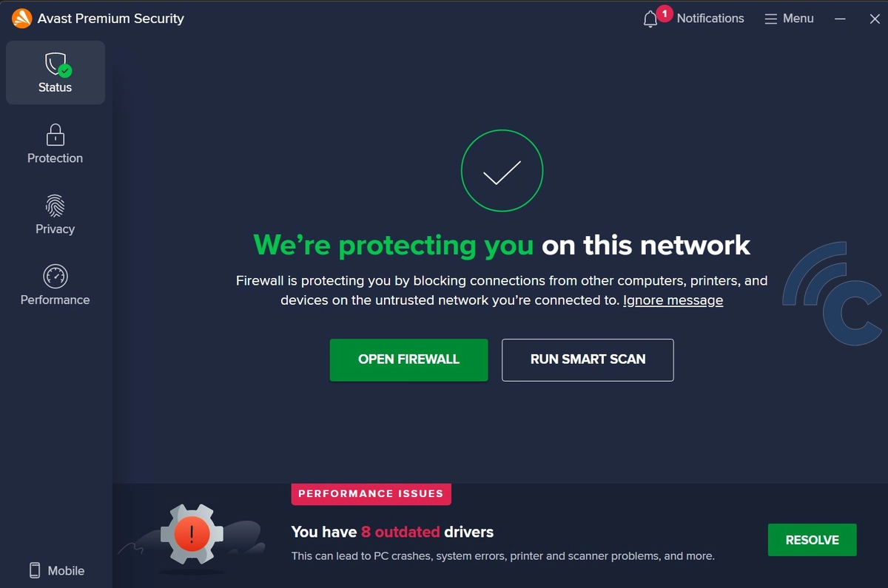Click the hamburger Menu icon
The image size is (888, 588).
click(771, 18)
